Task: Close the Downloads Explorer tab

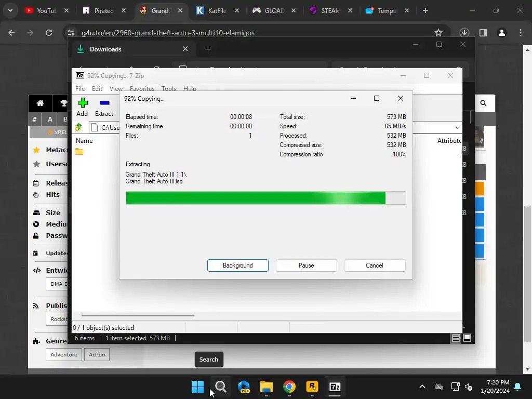Action: coord(185,49)
